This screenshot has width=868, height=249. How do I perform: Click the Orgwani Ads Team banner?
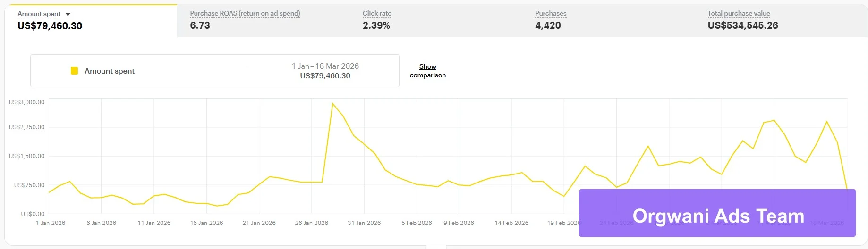coord(717,214)
